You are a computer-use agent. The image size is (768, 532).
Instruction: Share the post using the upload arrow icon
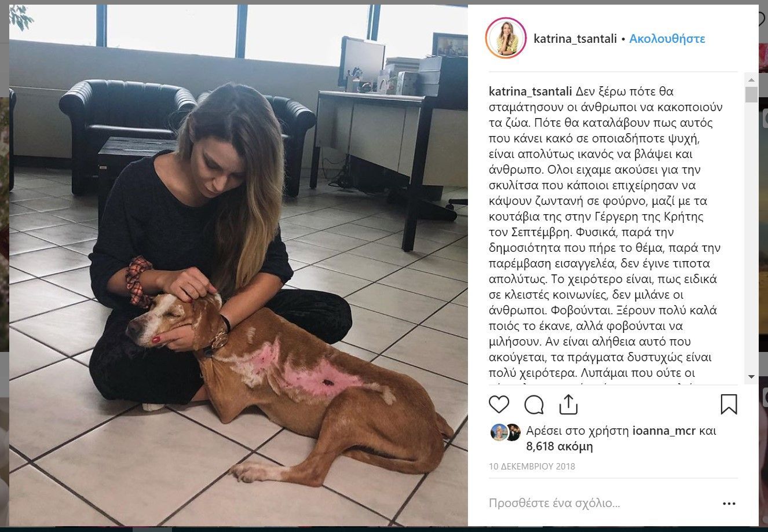568,404
